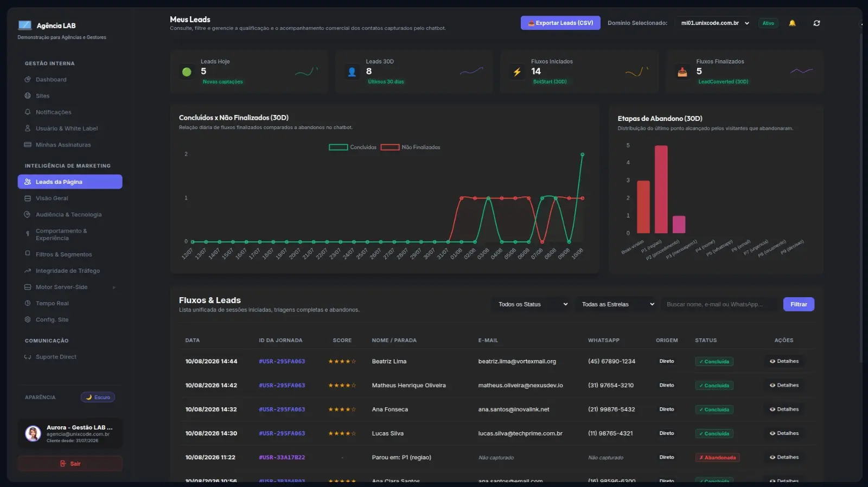Click the refresh icon in header
Image resolution: width=868 pixels, height=487 pixels.
click(816, 23)
